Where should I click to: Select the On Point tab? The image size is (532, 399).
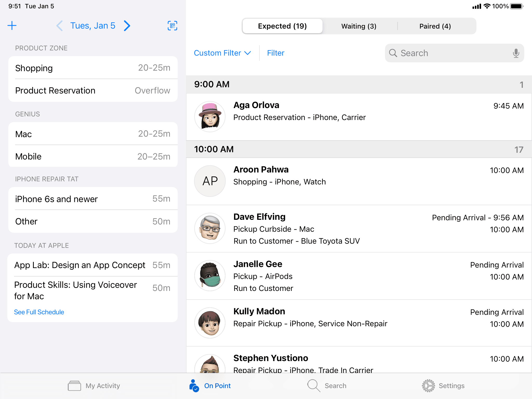(210, 386)
